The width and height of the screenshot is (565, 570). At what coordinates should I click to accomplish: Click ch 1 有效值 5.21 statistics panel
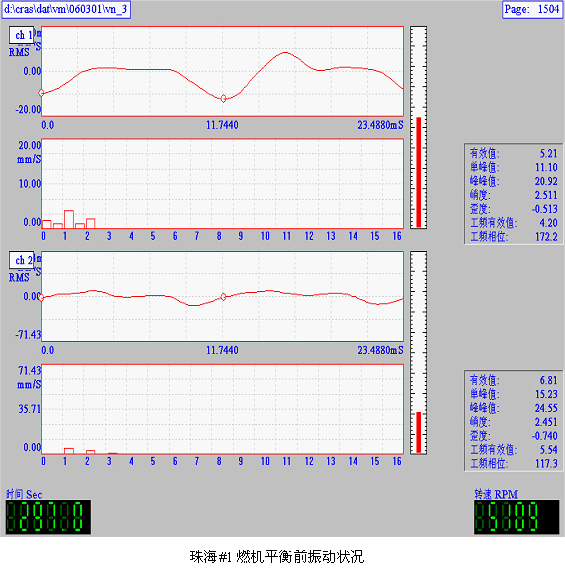click(513, 194)
